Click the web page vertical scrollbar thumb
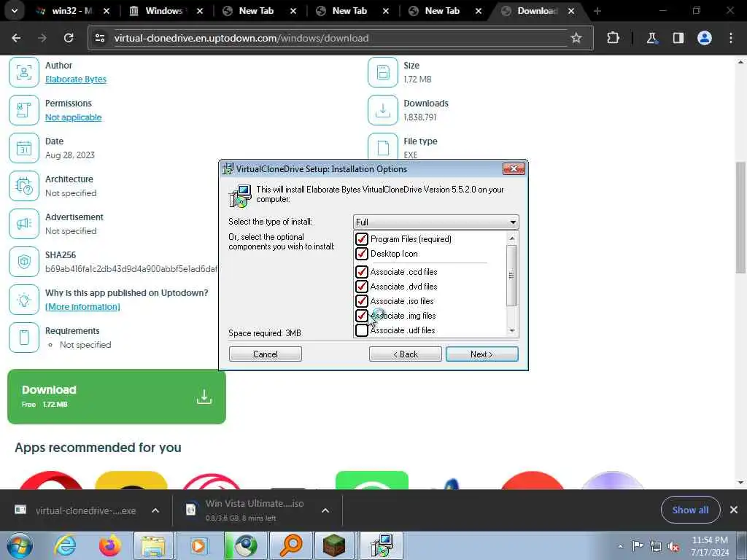 click(x=740, y=217)
